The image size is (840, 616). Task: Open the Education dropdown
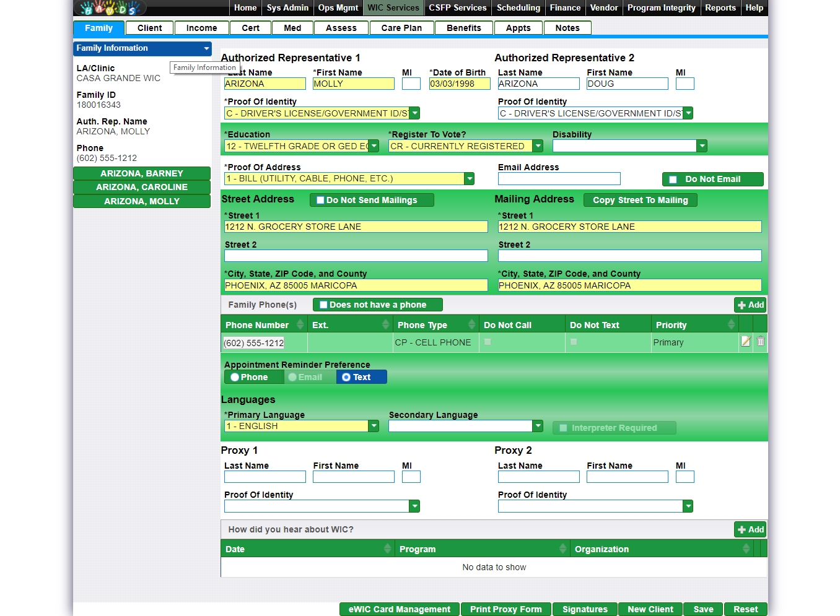coord(374,146)
